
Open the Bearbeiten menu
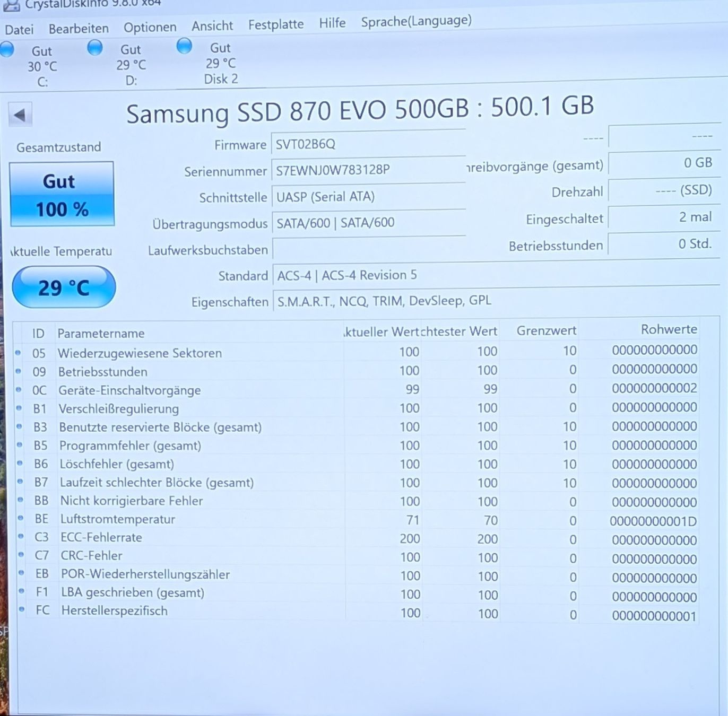79,29
